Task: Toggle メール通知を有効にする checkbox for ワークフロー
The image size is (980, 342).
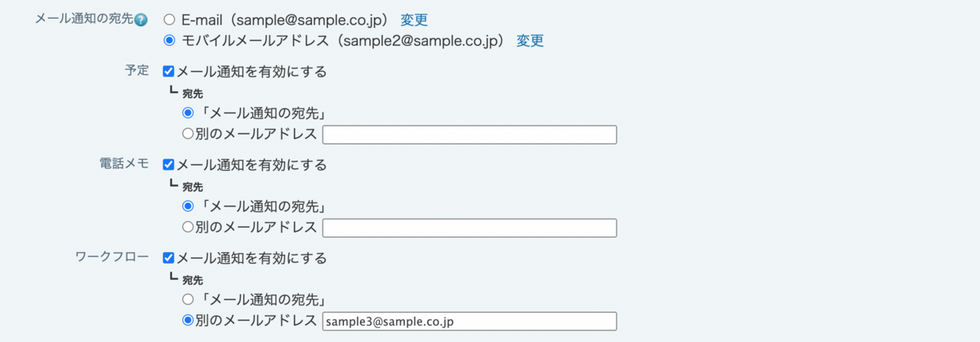Action: 169,258
